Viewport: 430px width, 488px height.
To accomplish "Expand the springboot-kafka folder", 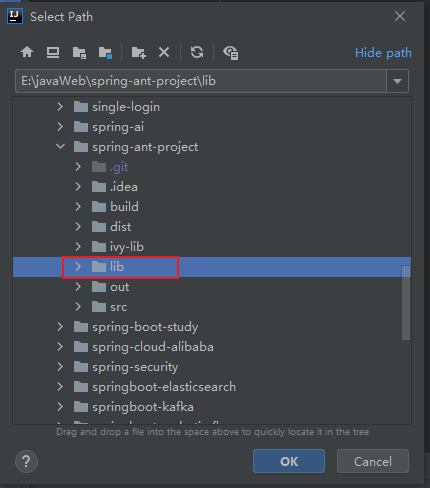I will tap(60, 407).
